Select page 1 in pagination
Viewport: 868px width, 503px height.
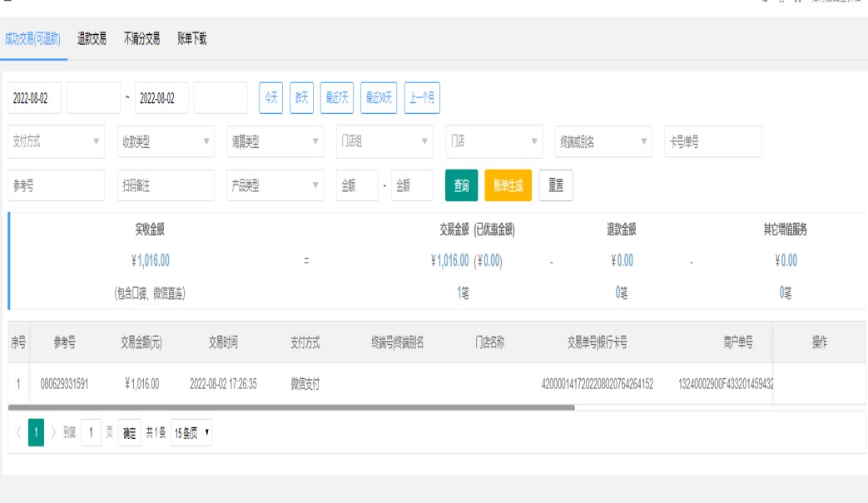coord(36,433)
